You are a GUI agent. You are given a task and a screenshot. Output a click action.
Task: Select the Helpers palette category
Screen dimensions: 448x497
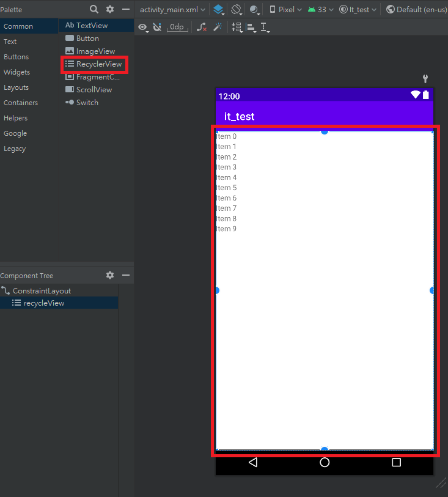[x=29, y=118]
